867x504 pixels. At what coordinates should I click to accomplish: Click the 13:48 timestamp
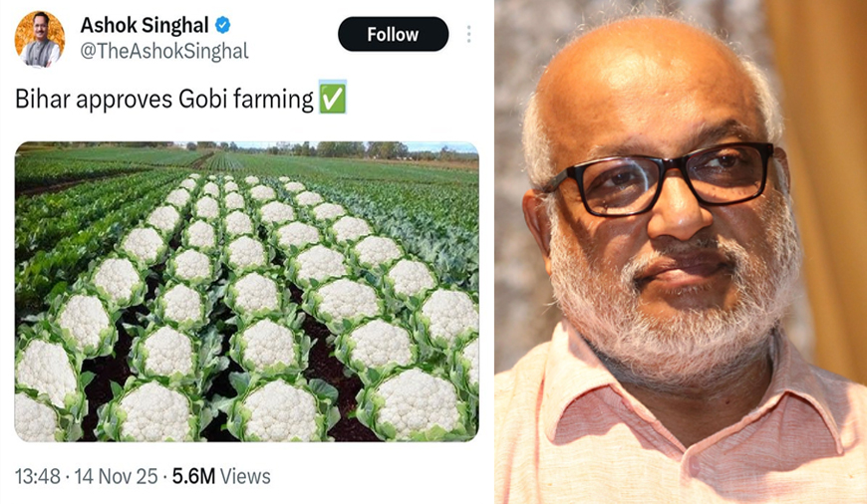pyautogui.click(x=37, y=476)
